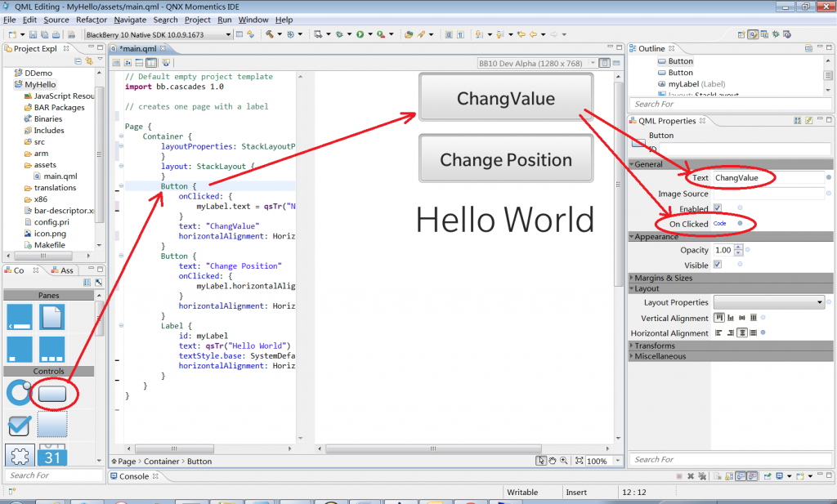The width and height of the screenshot is (837, 504).
Task: Toggle the Enabled checkbox
Action: coord(718,208)
